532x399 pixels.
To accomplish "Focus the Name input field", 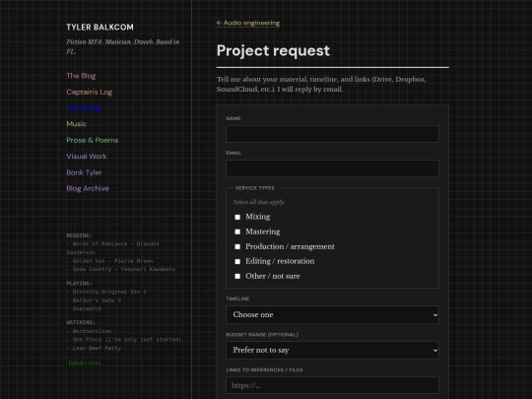I will tap(333, 134).
